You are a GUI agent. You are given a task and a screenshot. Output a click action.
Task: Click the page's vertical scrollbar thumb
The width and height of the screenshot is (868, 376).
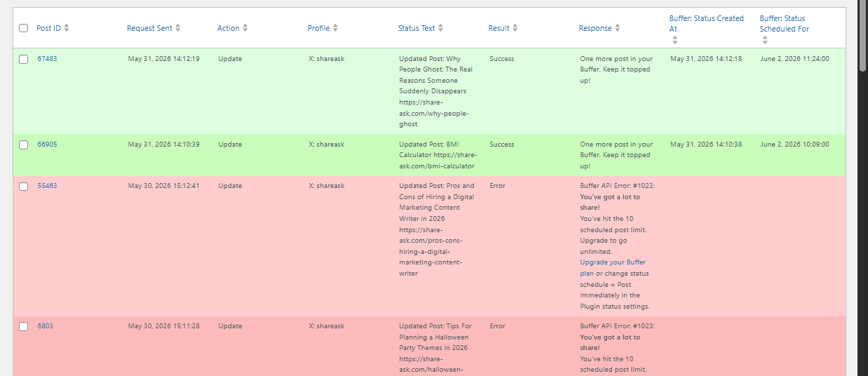(x=862, y=36)
